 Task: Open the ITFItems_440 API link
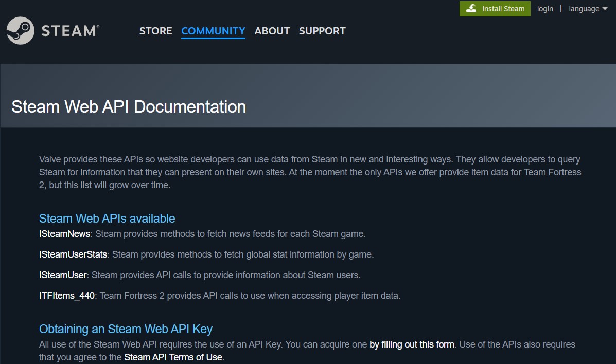click(67, 296)
